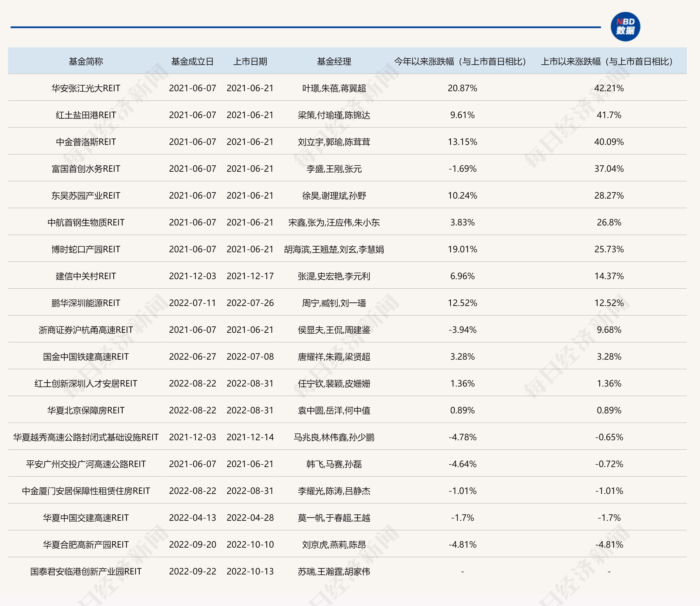Select the manager cell 侯显夫,王侃,周建鉴
Screen dimensions: 700x606
(x=334, y=330)
